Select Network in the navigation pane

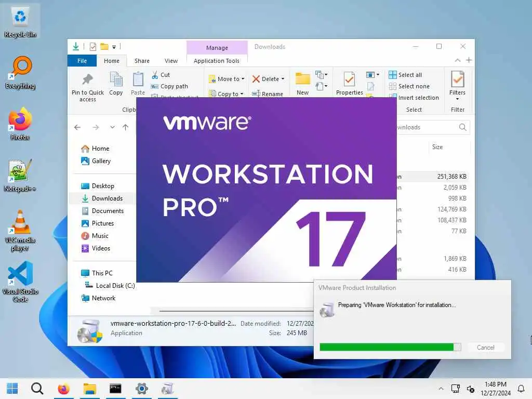[x=103, y=298]
